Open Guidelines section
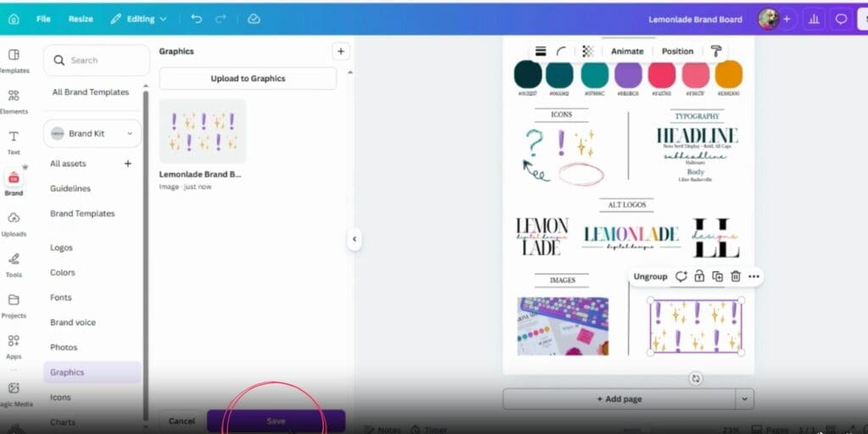The image size is (868, 434). (x=70, y=189)
